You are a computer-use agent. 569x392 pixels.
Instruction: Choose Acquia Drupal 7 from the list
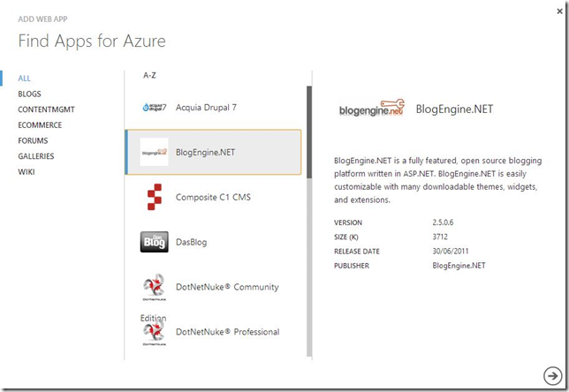pos(214,108)
